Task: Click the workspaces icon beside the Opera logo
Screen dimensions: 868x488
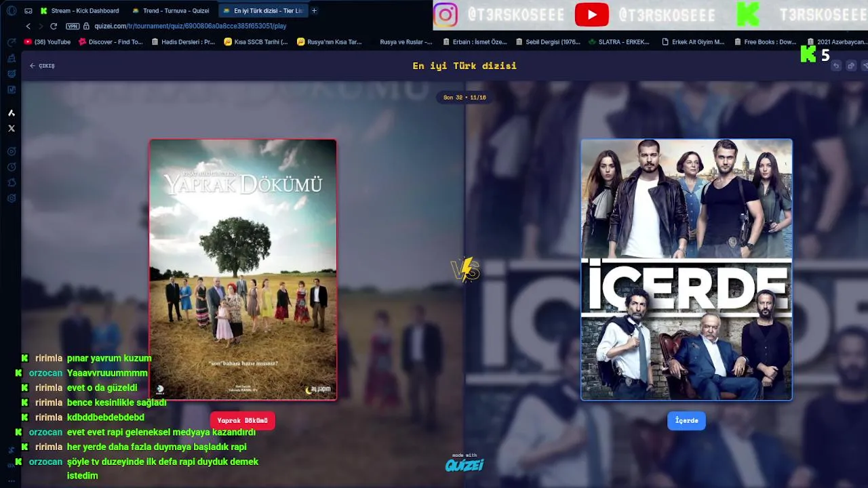Action: (x=28, y=11)
